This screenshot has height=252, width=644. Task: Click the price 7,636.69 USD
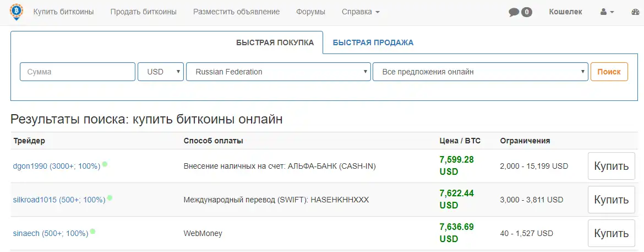[456, 233]
